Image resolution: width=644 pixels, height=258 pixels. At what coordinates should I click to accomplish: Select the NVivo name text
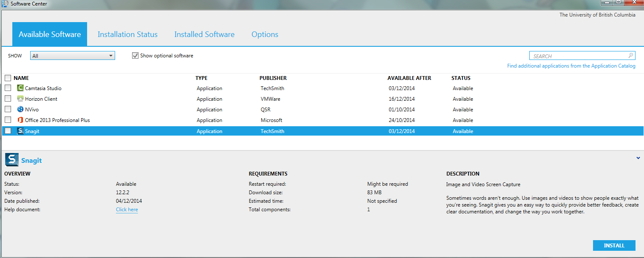click(32, 110)
